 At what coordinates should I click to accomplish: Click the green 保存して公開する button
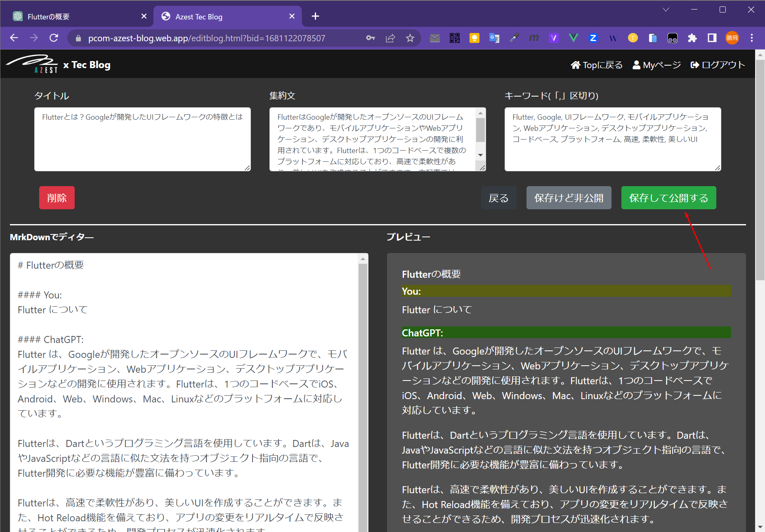668,198
